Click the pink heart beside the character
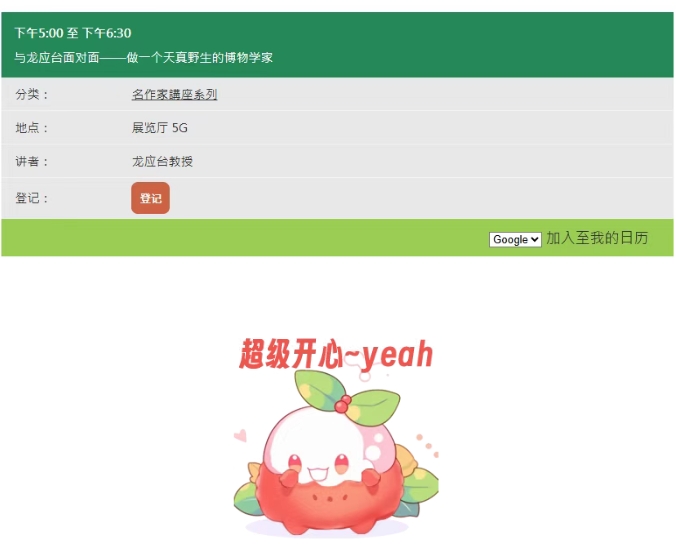 pyautogui.click(x=241, y=435)
